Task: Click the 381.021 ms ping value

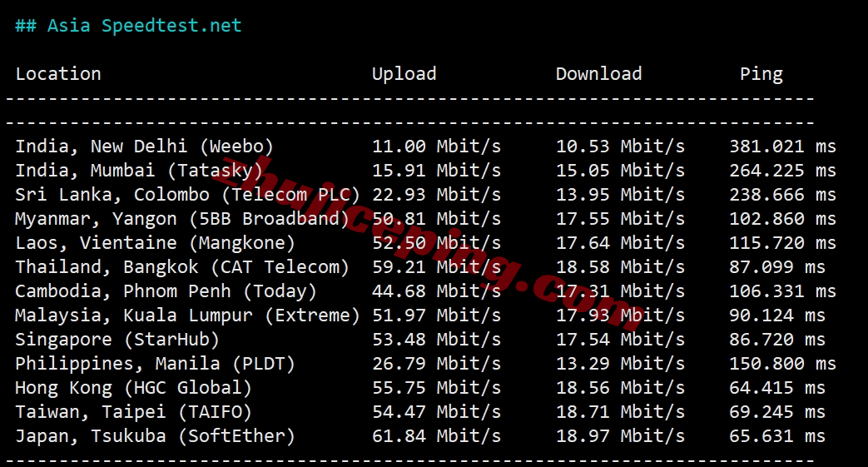Action: tap(783, 147)
